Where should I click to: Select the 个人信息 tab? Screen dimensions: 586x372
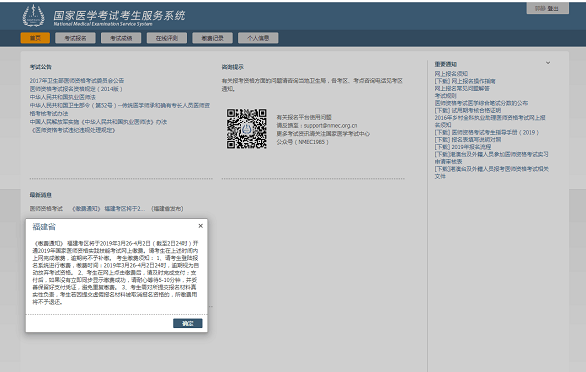[x=258, y=38]
